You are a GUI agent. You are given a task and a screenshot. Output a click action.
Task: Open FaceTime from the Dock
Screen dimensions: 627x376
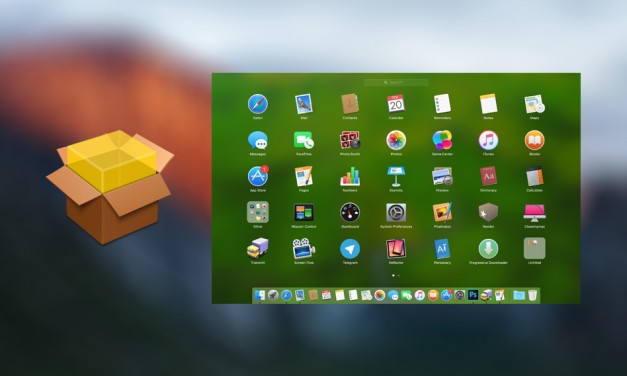click(x=406, y=295)
